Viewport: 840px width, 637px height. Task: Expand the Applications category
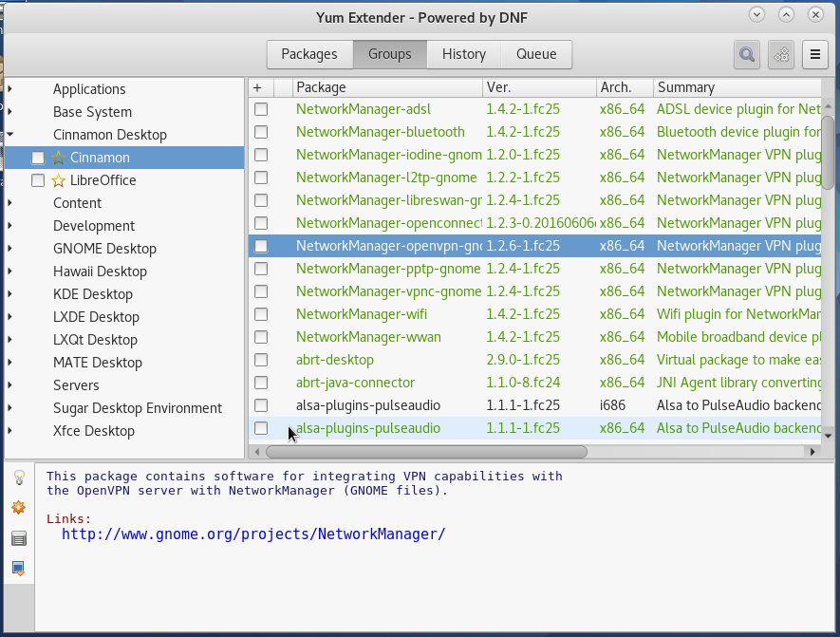point(10,89)
